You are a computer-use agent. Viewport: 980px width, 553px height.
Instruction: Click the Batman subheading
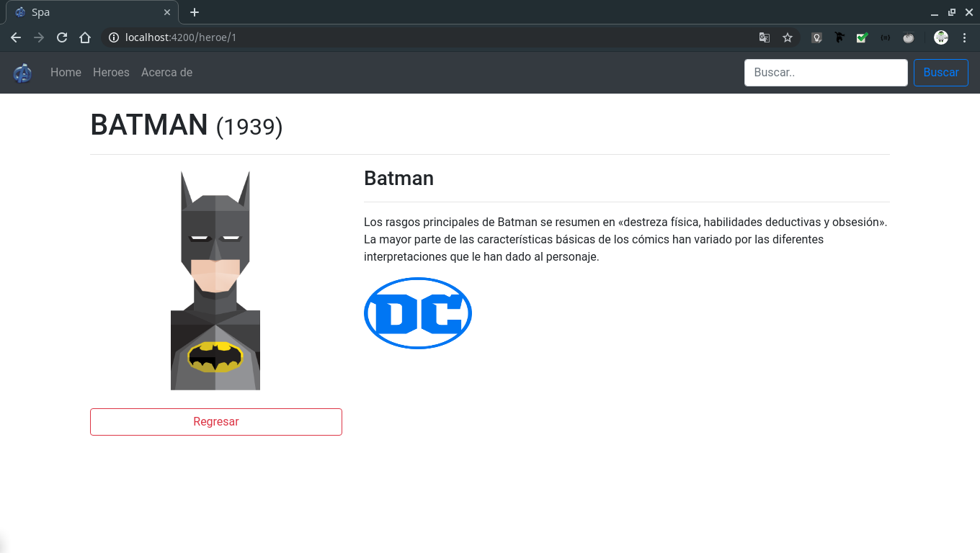[398, 178]
